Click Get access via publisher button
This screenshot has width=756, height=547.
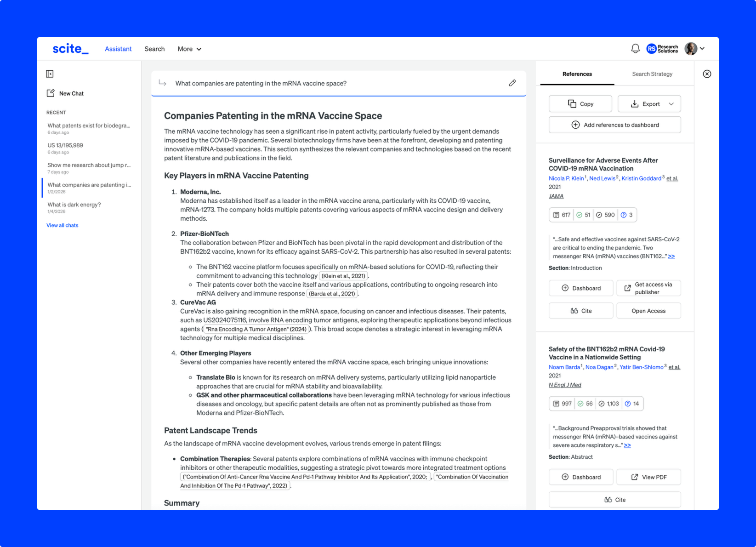648,288
